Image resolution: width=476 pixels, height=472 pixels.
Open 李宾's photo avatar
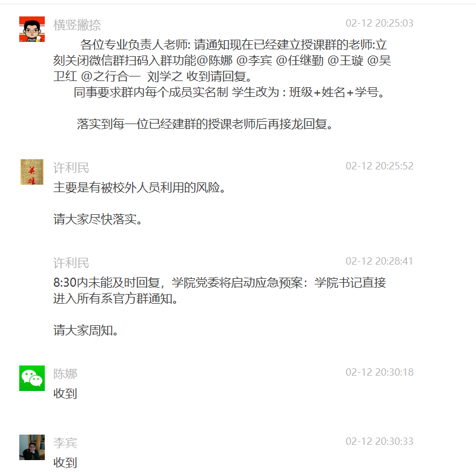(x=32, y=447)
